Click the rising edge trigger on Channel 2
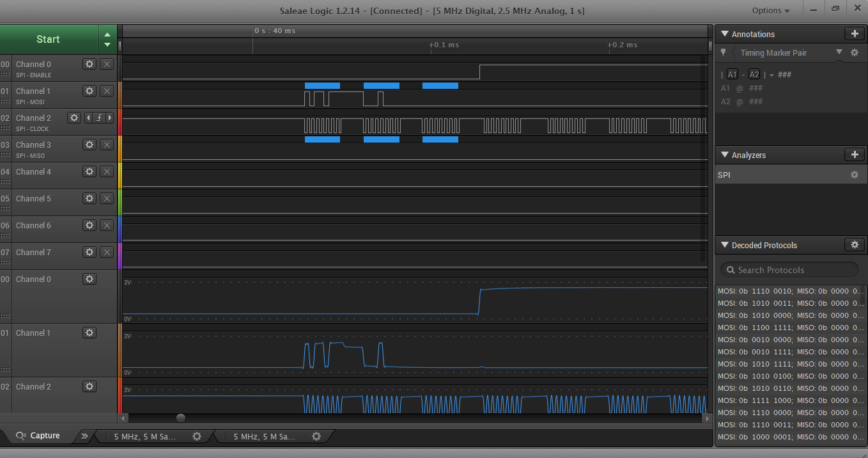The image size is (868, 458). [99, 118]
